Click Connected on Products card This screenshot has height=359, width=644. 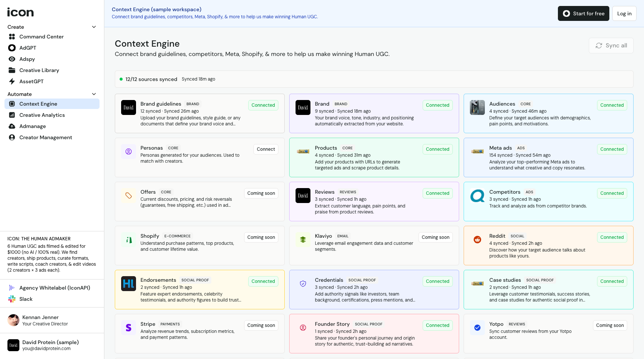pos(438,149)
